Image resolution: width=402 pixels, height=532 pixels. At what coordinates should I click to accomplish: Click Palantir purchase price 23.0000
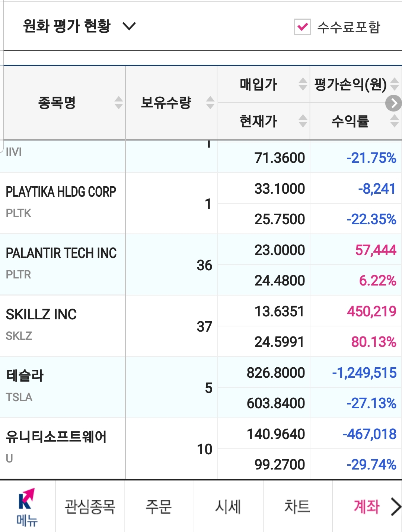(x=280, y=250)
